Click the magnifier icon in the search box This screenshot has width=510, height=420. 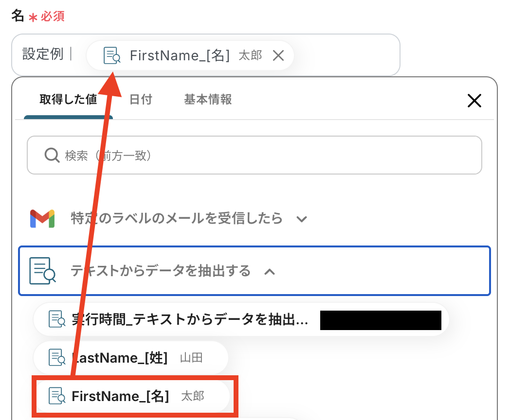tap(52, 155)
